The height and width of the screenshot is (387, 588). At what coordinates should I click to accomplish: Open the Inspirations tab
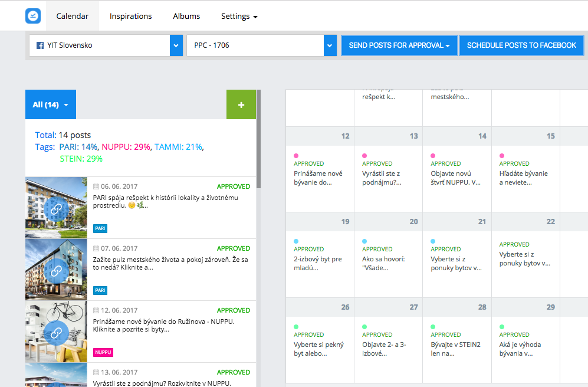coord(130,16)
